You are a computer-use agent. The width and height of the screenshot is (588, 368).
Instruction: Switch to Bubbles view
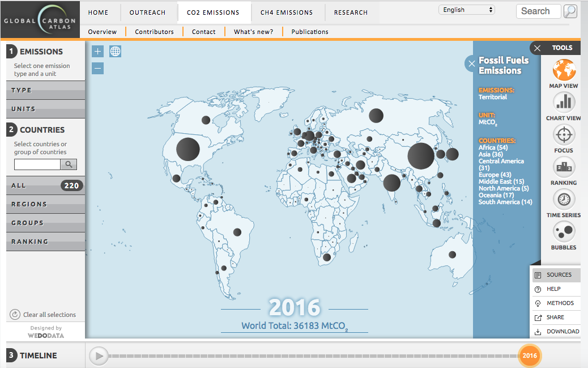(563, 232)
